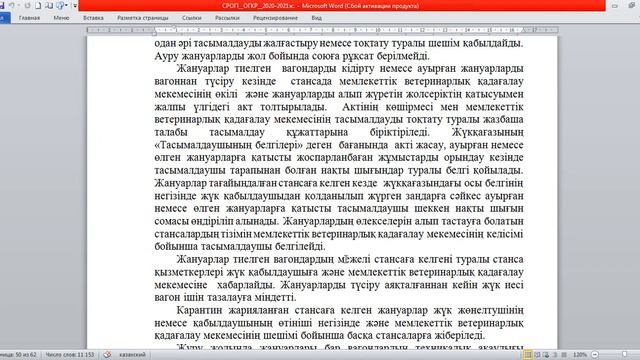Switch to the Вид tab
This screenshot has width=640, height=360.
click(316, 18)
